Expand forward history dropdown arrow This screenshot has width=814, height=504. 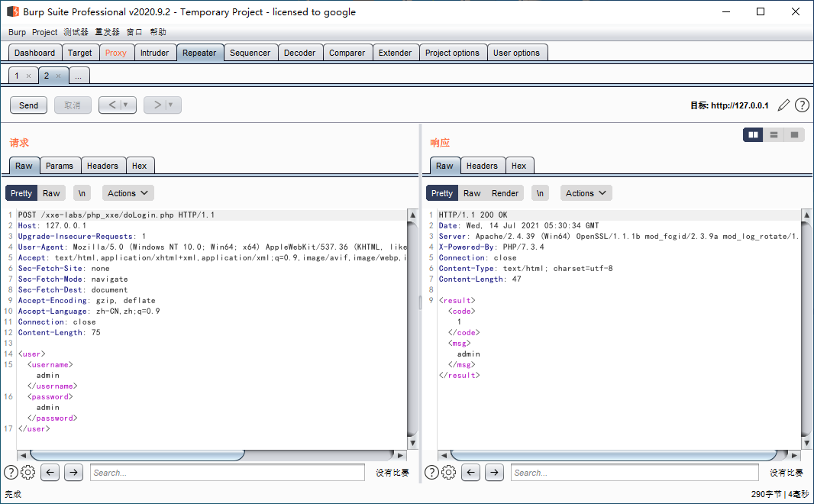point(170,105)
